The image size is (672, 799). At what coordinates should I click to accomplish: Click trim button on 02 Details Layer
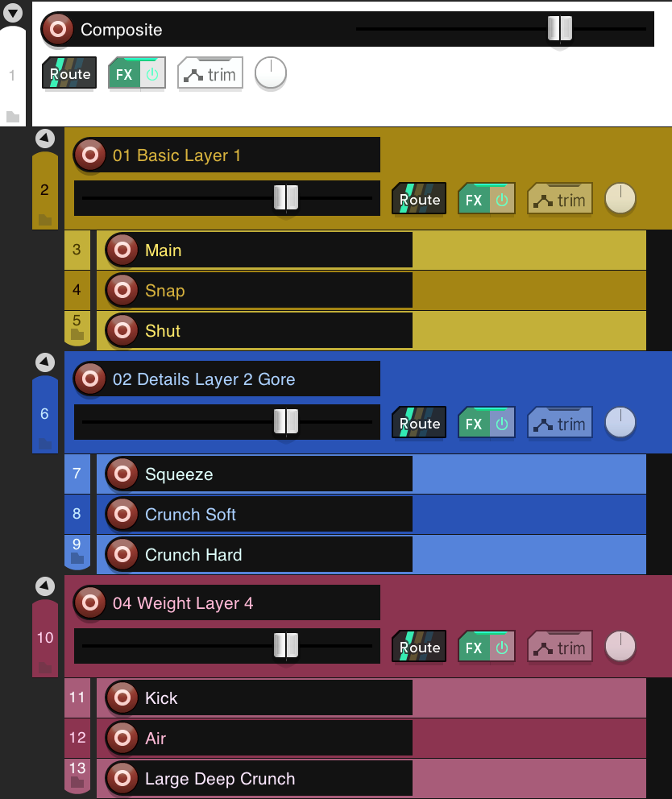point(560,423)
